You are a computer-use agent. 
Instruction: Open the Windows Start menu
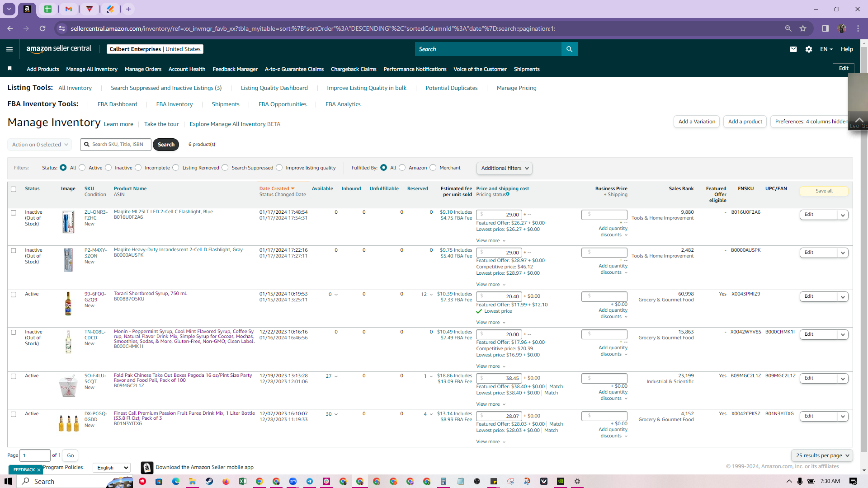[8, 481]
